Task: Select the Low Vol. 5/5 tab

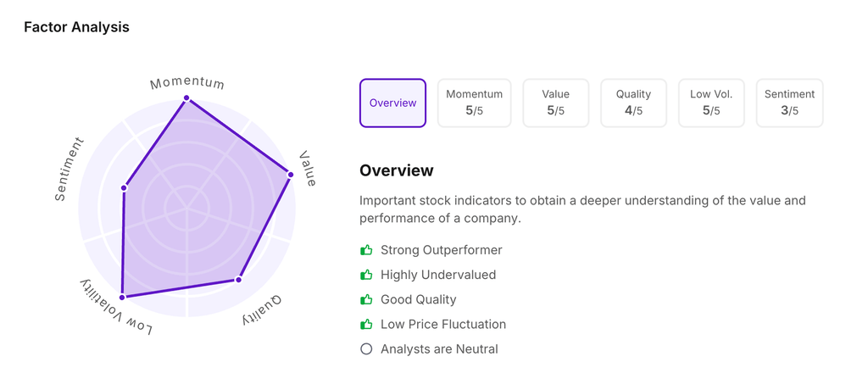Action: 711,103
